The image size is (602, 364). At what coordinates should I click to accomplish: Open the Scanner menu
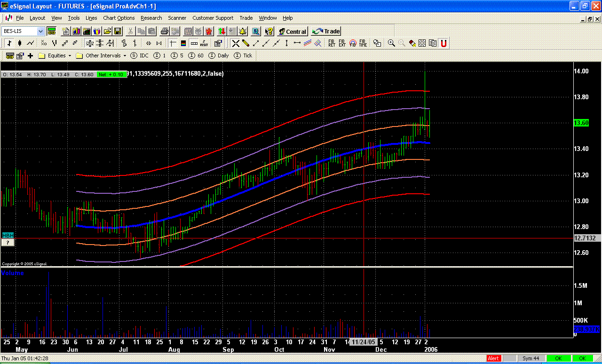coord(177,18)
